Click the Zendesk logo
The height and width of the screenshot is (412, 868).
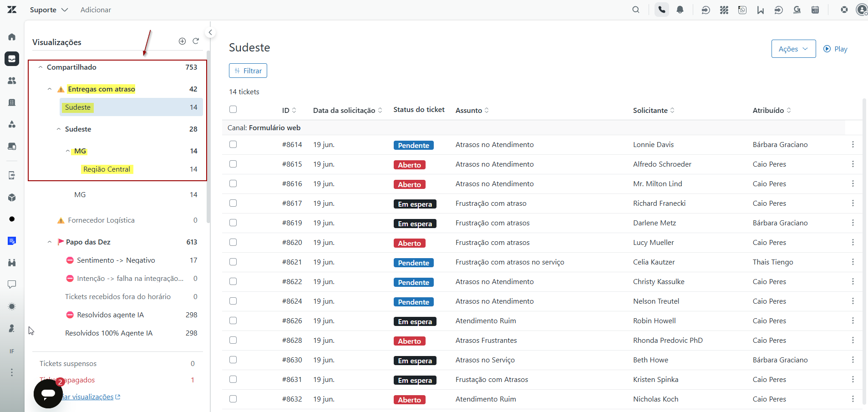pyautogui.click(x=12, y=10)
